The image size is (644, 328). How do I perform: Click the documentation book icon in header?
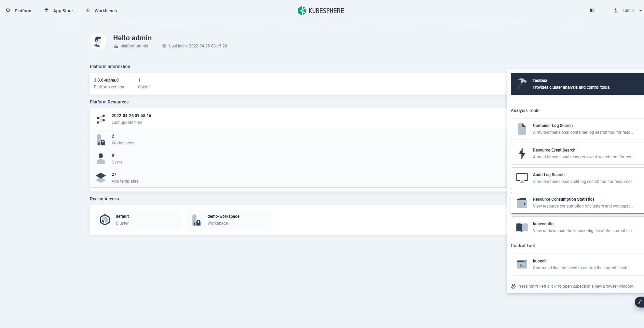click(x=592, y=11)
